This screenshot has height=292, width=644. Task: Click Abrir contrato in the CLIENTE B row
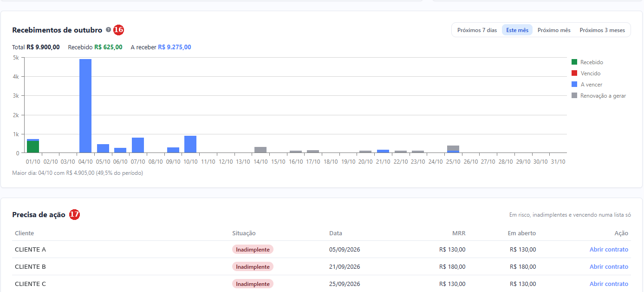point(609,267)
